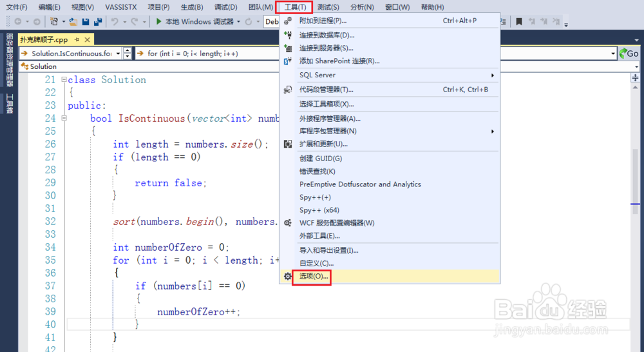
Task: Collapse the IsContinuous function block
Action: click(x=64, y=118)
